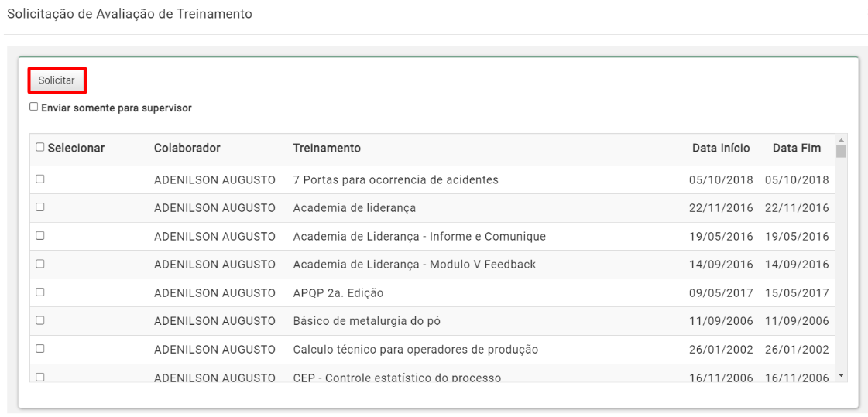Check the Selecionar all checkbox in header
Viewport: 868px width, 417px height.
[40, 148]
